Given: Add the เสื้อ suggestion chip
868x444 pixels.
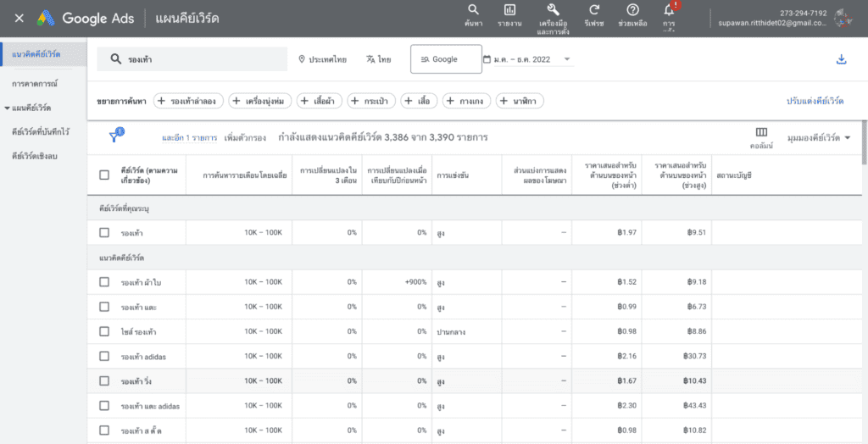Looking at the screenshot, I should (419, 101).
